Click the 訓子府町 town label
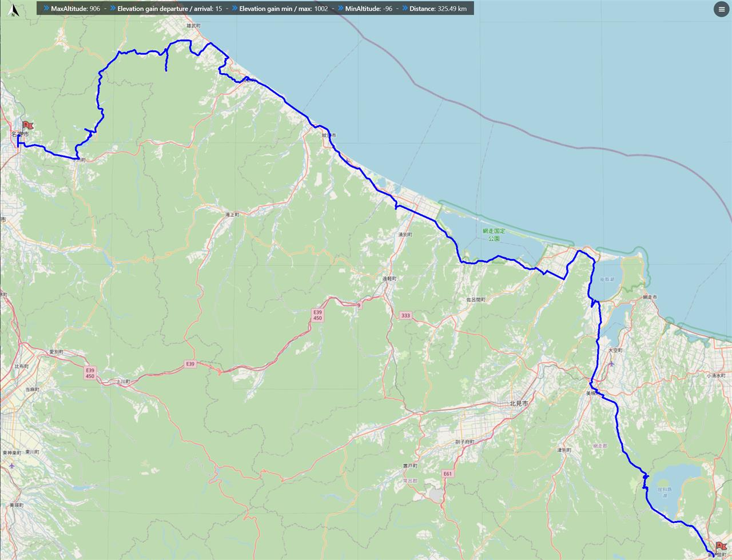This screenshot has height=560, width=732. point(464,442)
